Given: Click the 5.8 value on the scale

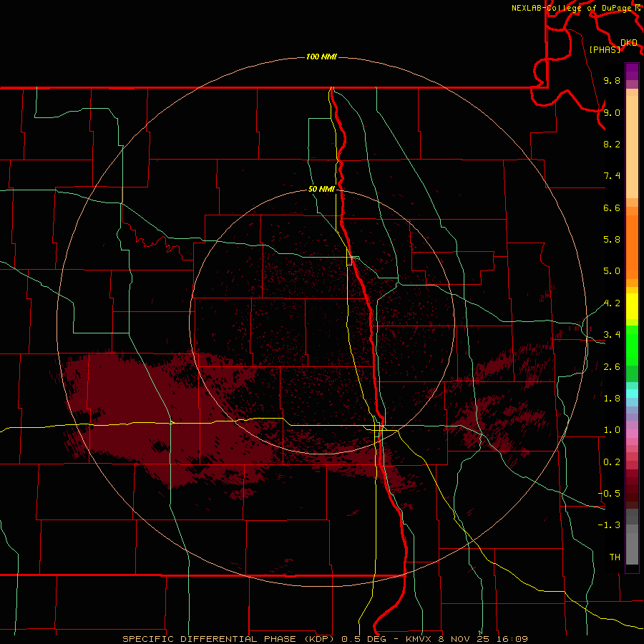Looking at the screenshot, I should tap(612, 240).
